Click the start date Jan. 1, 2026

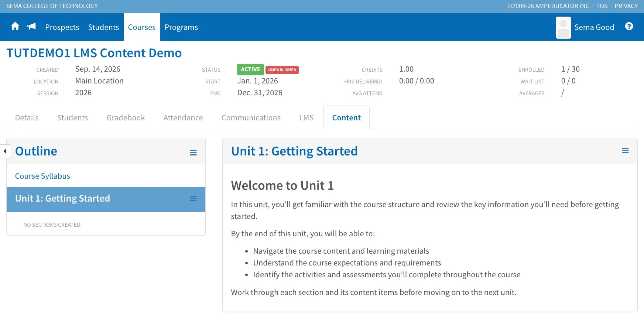pos(258,81)
